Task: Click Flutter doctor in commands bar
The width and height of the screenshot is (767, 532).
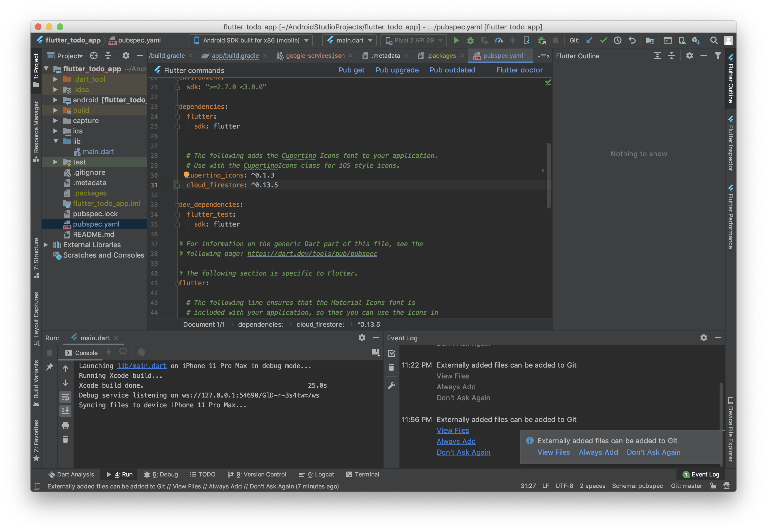Action: [x=519, y=70]
